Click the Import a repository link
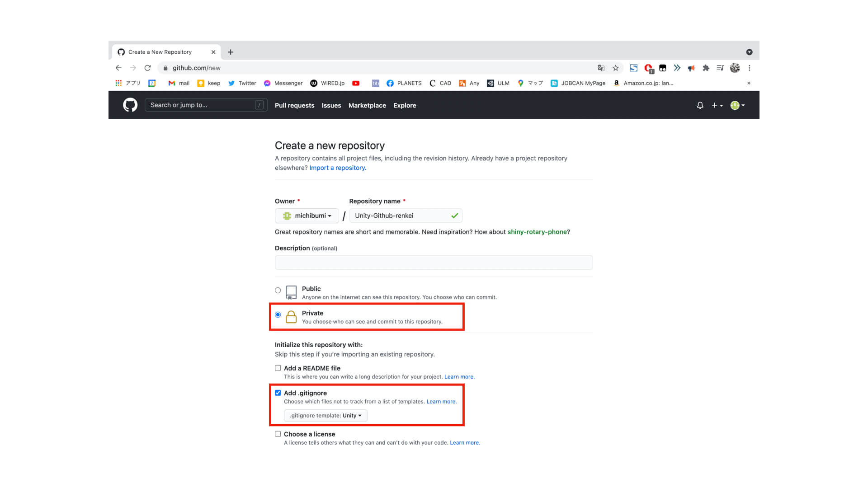The height and width of the screenshot is (488, 868). (x=337, y=168)
